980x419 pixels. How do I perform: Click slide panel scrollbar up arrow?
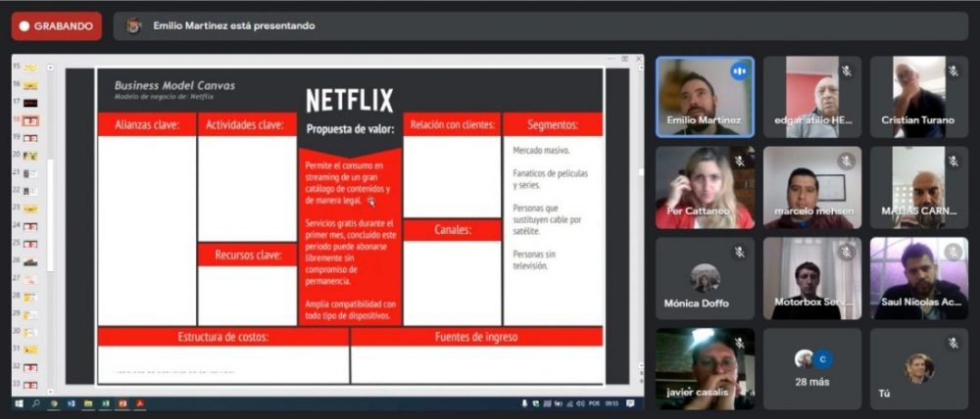click(x=51, y=69)
